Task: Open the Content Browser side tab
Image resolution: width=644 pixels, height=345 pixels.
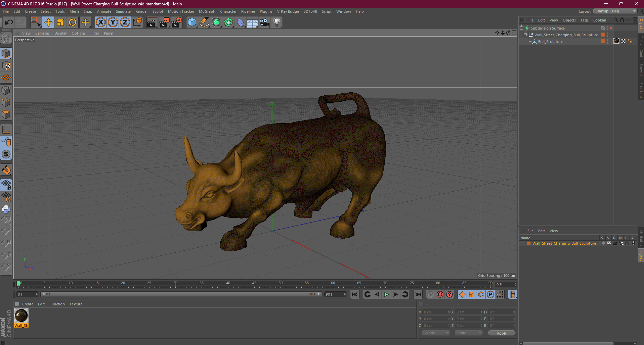Action: pyautogui.click(x=641, y=63)
